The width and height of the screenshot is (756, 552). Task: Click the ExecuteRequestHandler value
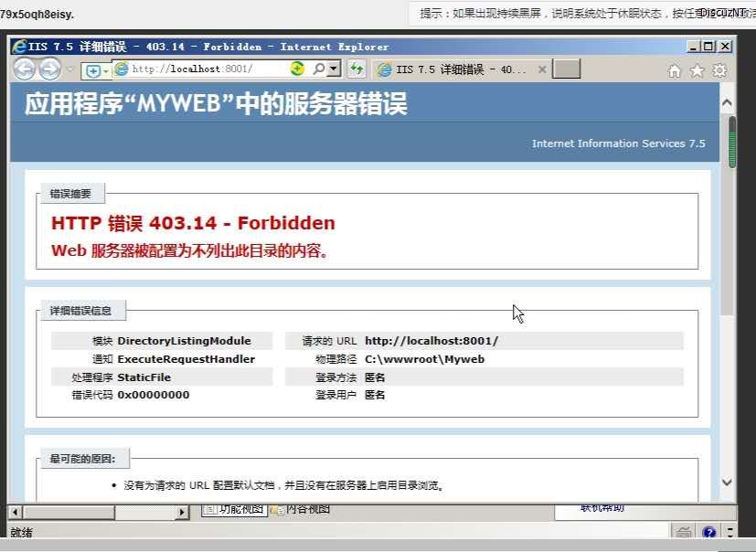click(x=186, y=359)
